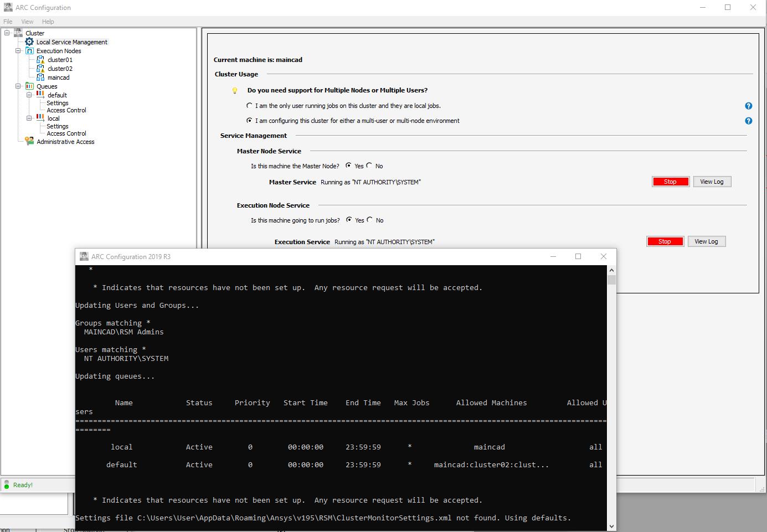The image size is (767, 532).
Task: Stop the Master Service
Action: (670, 181)
